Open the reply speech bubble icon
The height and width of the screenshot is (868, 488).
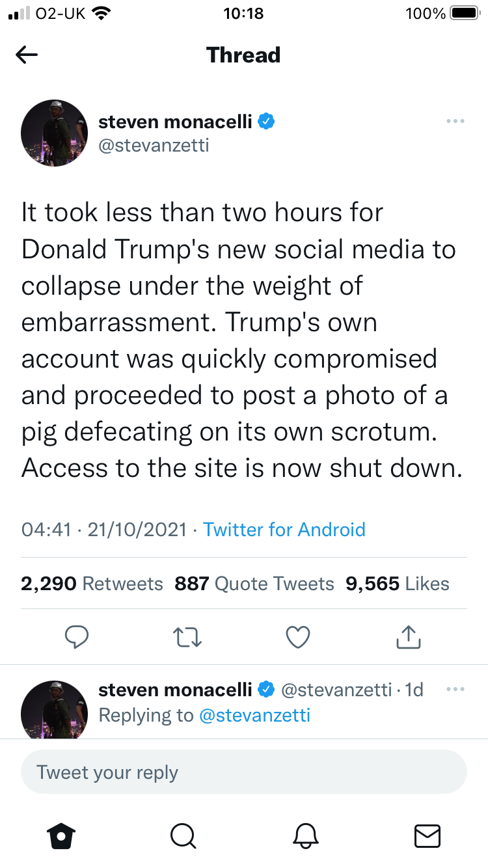(77, 636)
